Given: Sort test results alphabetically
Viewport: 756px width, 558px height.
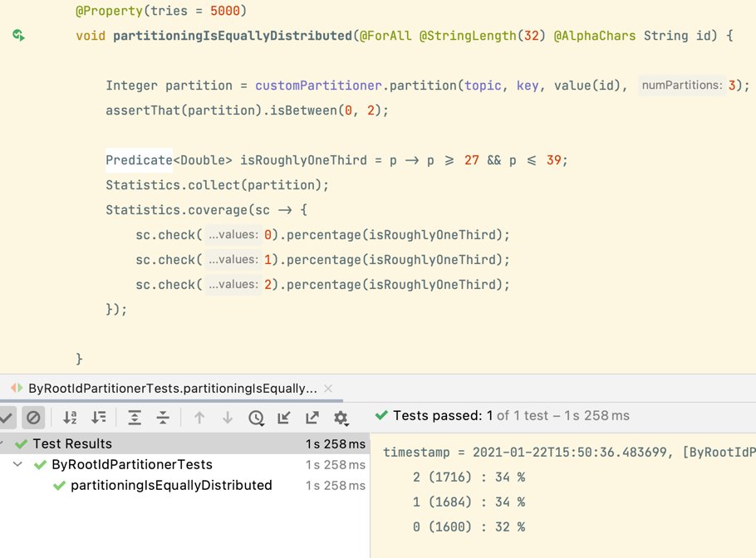Looking at the screenshot, I should [70, 418].
